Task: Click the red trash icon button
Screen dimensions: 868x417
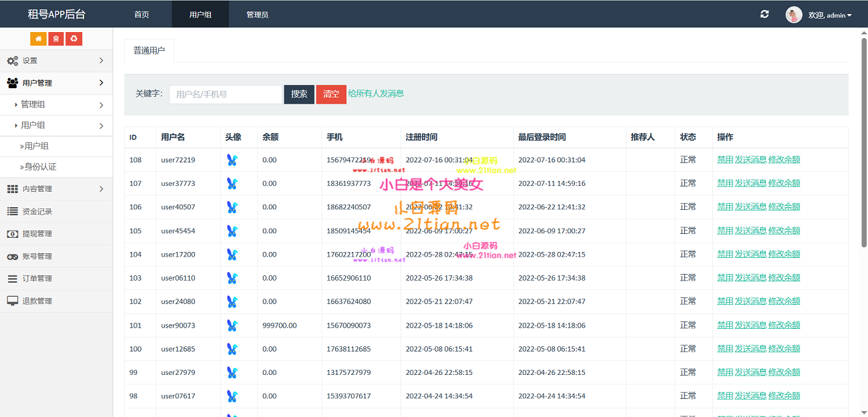Action: (x=56, y=39)
